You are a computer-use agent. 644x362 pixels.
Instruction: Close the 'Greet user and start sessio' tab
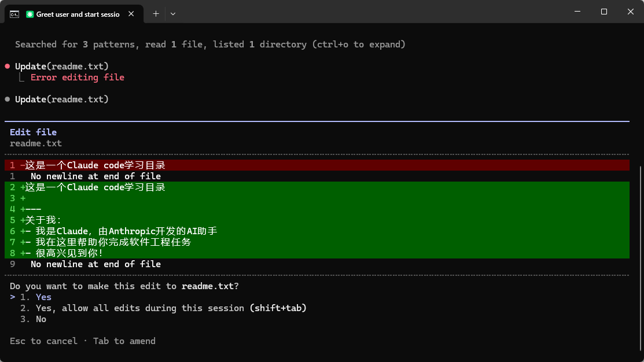pyautogui.click(x=131, y=14)
